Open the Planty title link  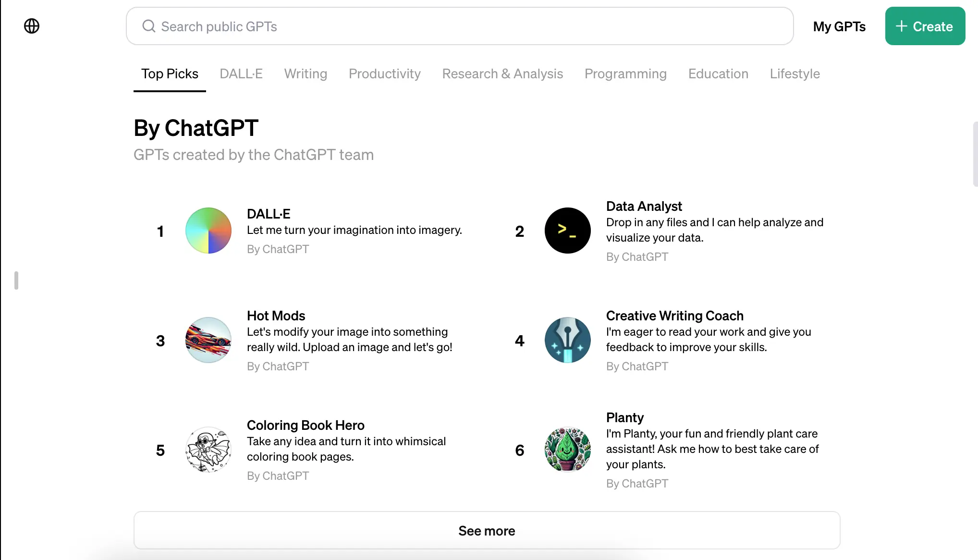pyautogui.click(x=624, y=417)
